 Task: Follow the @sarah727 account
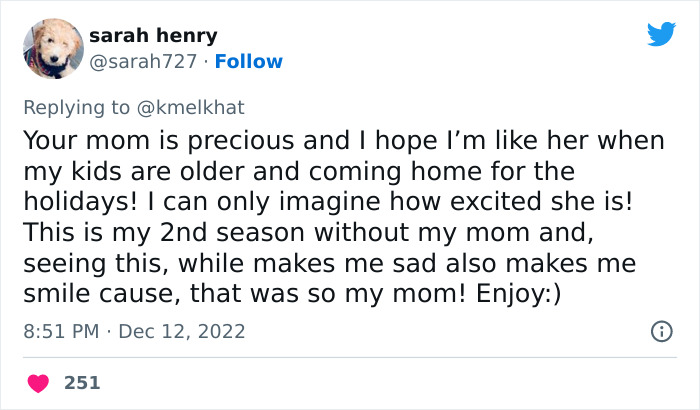pos(251,62)
